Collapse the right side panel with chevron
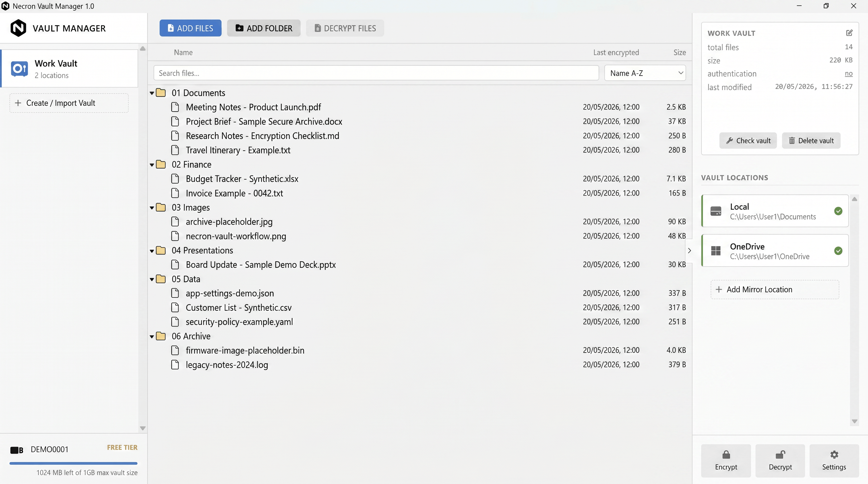868x484 pixels. tap(689, 251)
